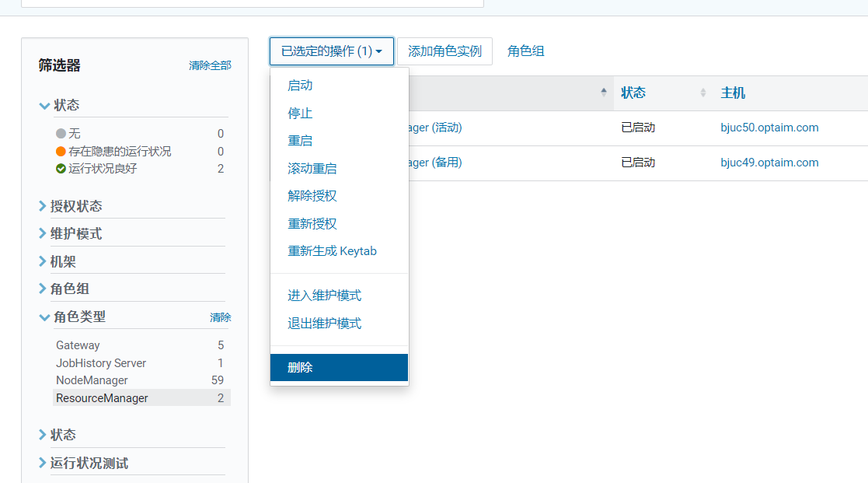Sort table by the 主机 column header
The width and height of the screenshot is (868, 483).
pos(733,93)
